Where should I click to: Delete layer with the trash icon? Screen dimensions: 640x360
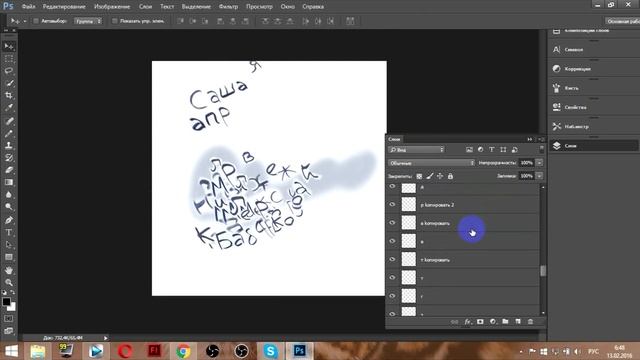click(x=530, y=322)
